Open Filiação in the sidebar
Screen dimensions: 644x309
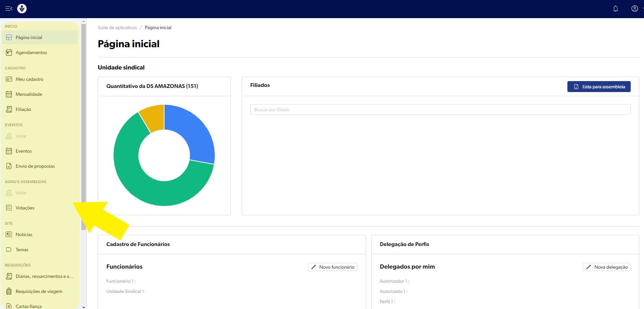point(23,109)
